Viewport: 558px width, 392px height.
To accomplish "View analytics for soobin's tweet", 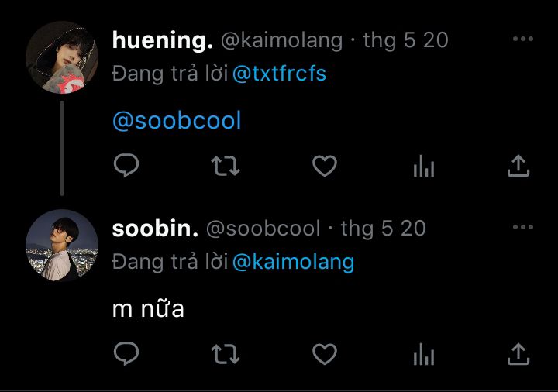I will pyautogui.click(x=424, y=354).
